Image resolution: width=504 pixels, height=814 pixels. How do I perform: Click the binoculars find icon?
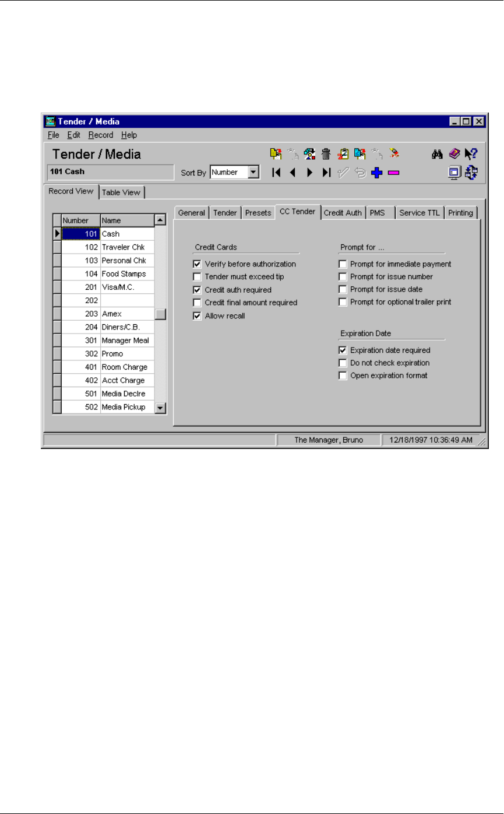pyautogui.click(x=437, y=154)
